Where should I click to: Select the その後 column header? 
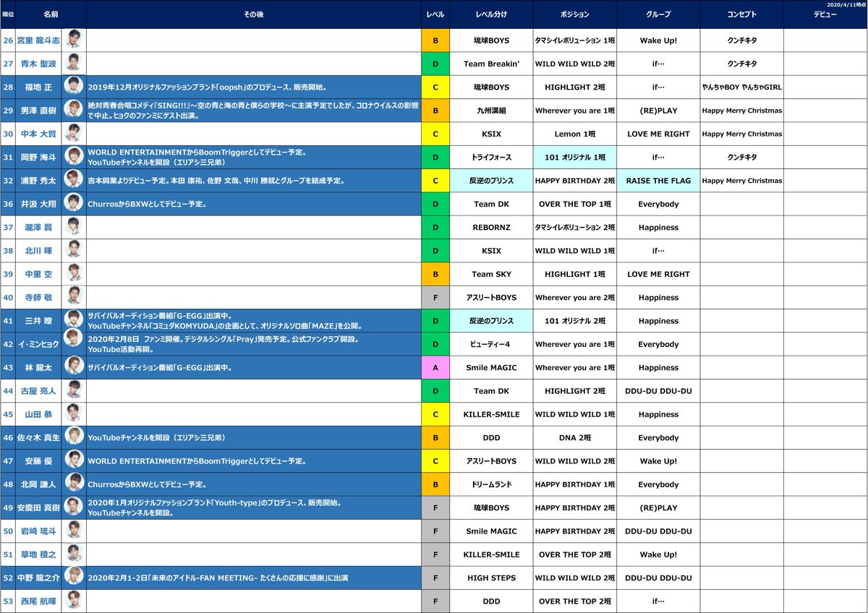click(x=254, y=14)
